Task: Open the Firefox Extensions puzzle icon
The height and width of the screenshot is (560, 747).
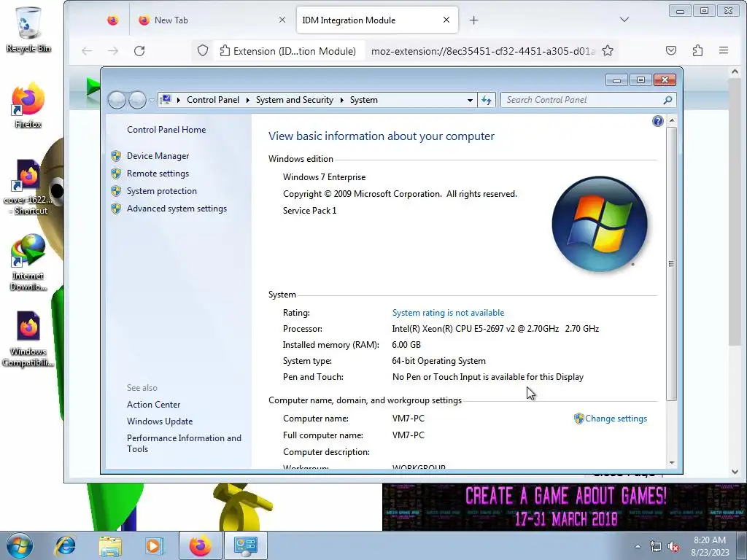Action: pyautogui.click(x=697, y=50)
